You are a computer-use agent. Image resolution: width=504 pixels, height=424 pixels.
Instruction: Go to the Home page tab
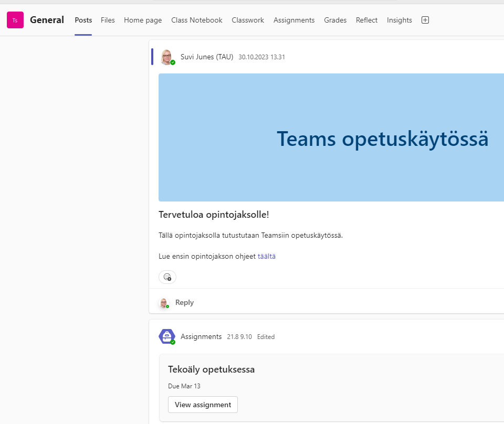[143, 20]
